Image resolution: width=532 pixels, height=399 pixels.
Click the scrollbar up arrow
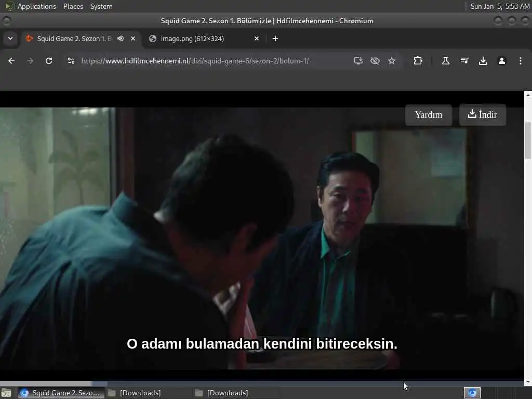click(528, 95)
